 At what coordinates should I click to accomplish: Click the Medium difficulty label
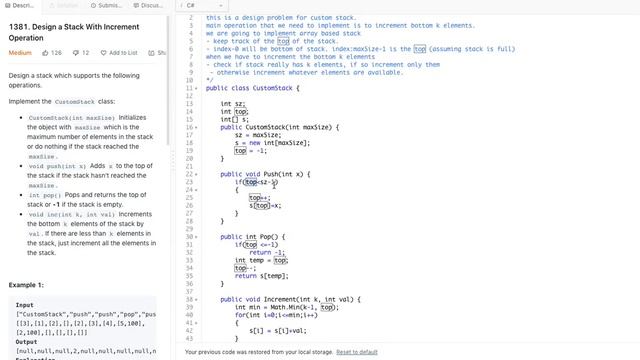pyautogui.click(x=20, y=53)
